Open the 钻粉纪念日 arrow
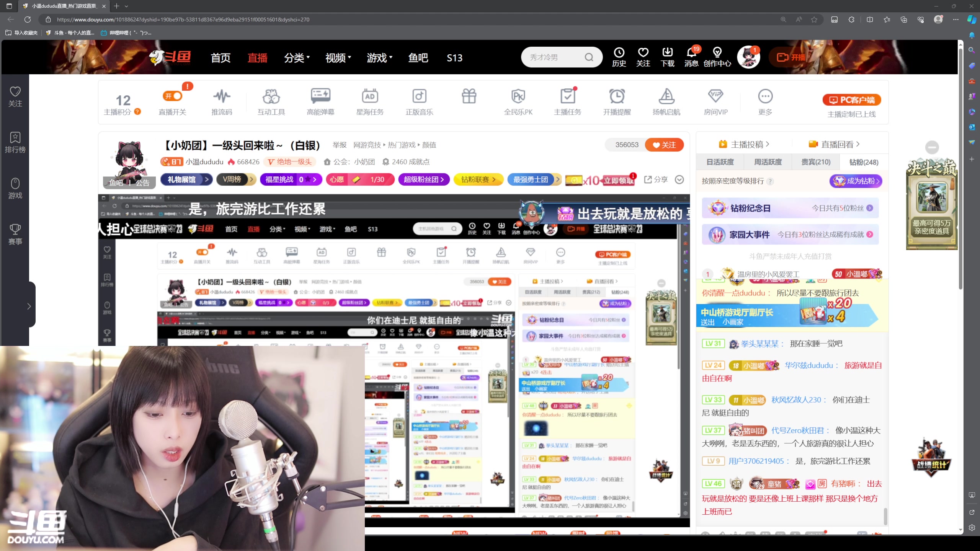The width and height of the screenshot is (980, 551). [870, 208]
